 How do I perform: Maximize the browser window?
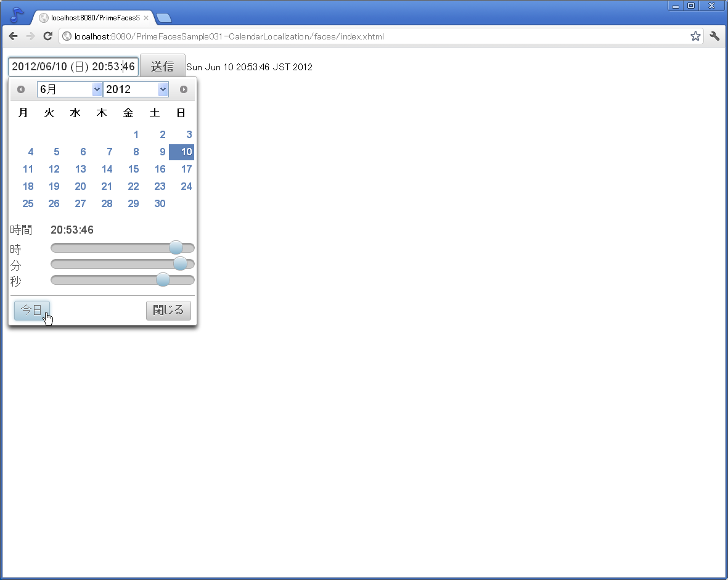[x=691, y=6]
